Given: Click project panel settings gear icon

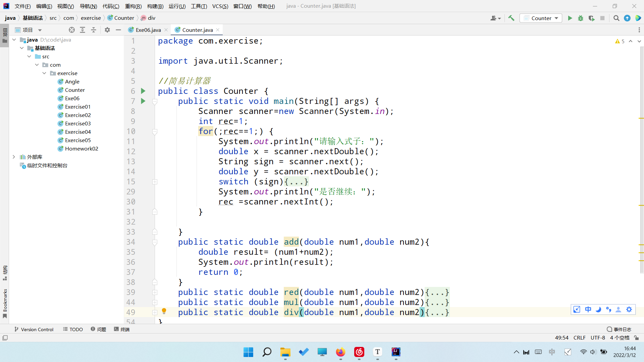Looking at the screenshot, I should tap(107, 30).
